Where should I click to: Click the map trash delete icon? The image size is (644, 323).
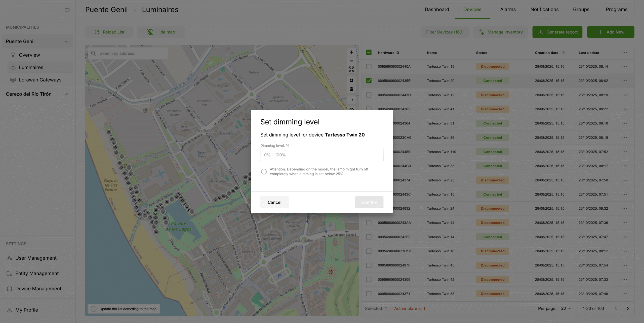(351, 89)
